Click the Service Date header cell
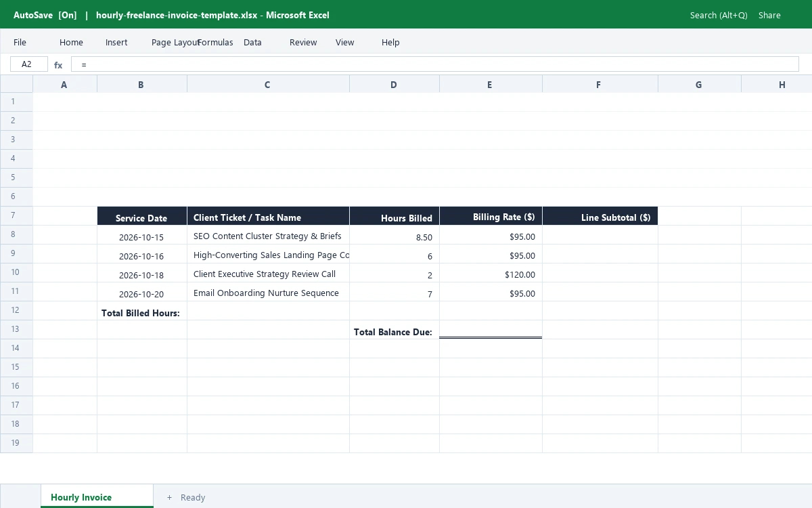Screen dimensions: 812x508 pos(142,216)
